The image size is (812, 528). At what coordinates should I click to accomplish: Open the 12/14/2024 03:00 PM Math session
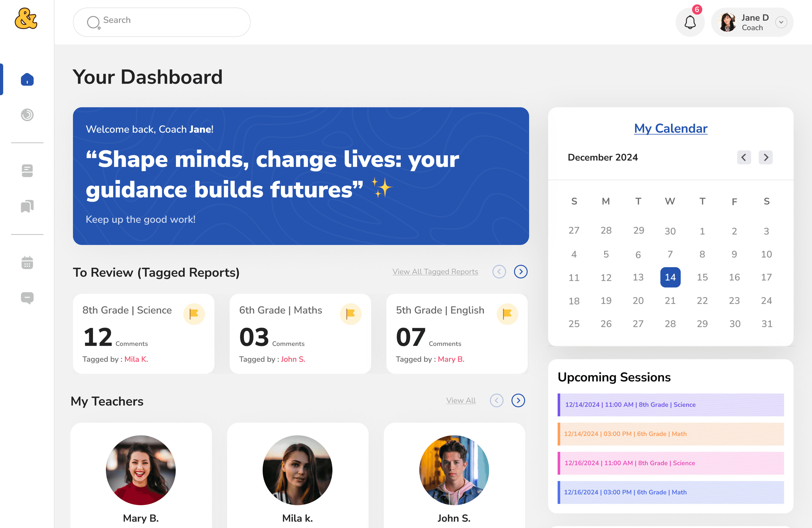(x=670, y=434)
